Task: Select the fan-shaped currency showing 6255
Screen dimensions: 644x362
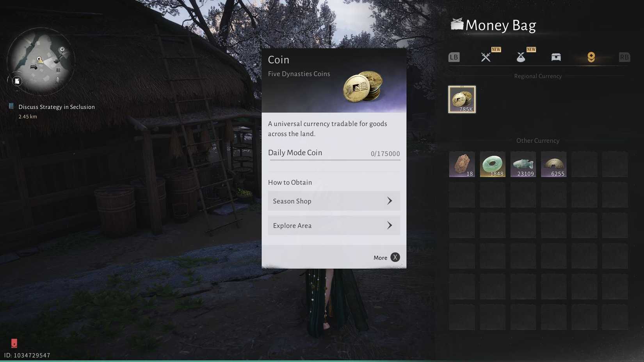Action: [553, 164]
